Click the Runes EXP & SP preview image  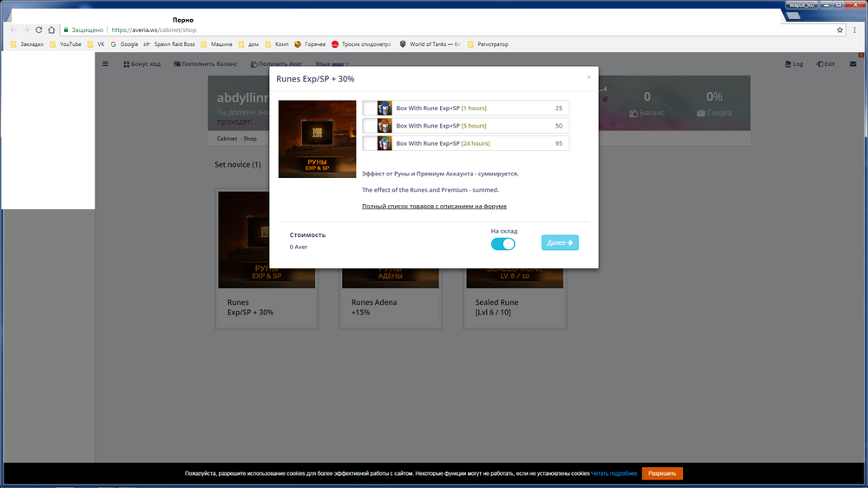(317, 139)
